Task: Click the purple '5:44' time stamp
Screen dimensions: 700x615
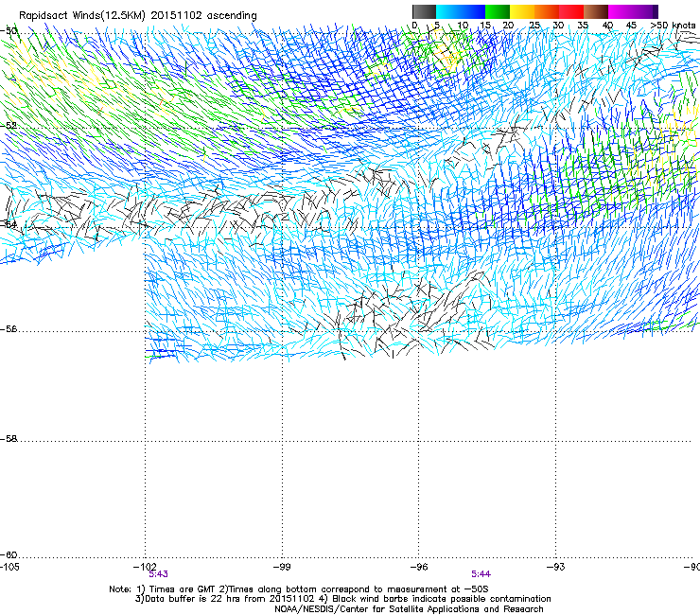Action: pos(481,574)
